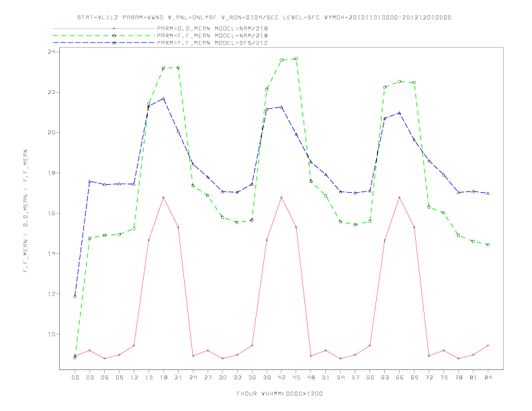Viewport: 532px width, 411px height.
Task: Click the y-axis tick label 10
Action: tap(52, 334)
